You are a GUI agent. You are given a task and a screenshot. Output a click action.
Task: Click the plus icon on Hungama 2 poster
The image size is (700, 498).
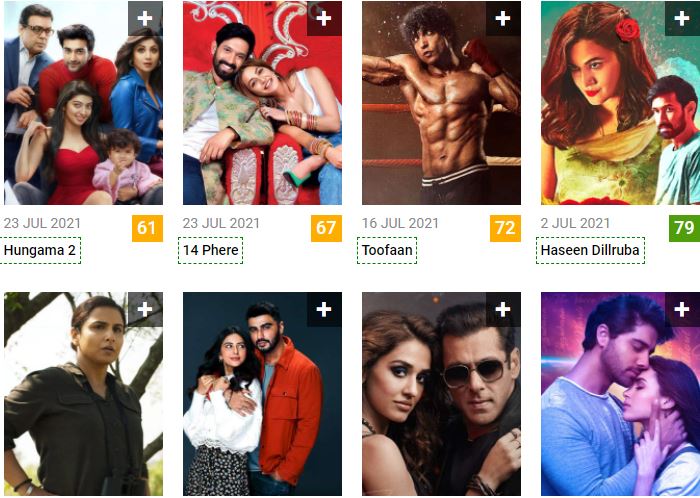tap(145, 18)
